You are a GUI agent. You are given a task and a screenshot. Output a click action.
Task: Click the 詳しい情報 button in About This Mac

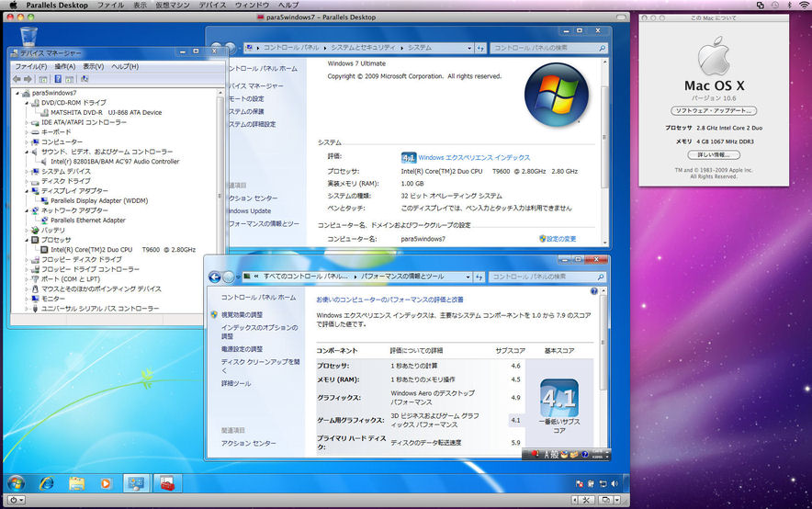[x=714, y=155]
